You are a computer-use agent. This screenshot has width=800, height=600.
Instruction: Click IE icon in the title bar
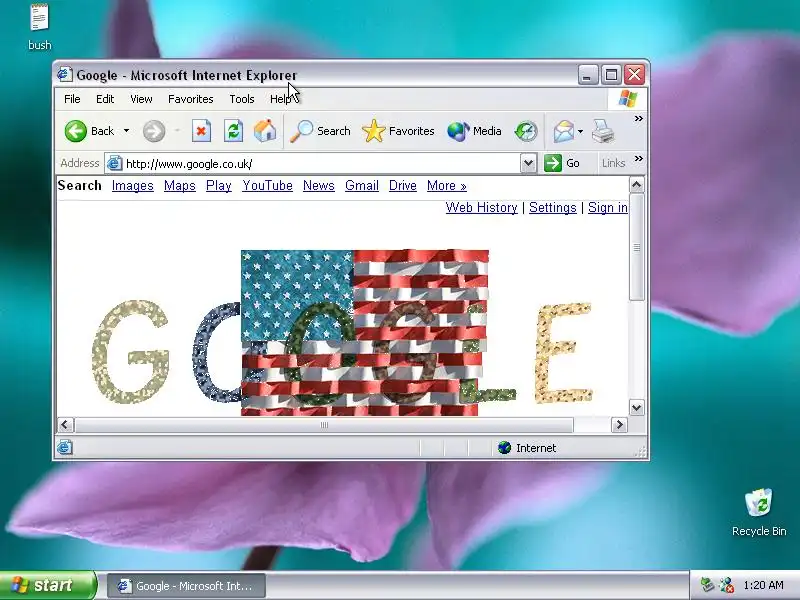64,74
